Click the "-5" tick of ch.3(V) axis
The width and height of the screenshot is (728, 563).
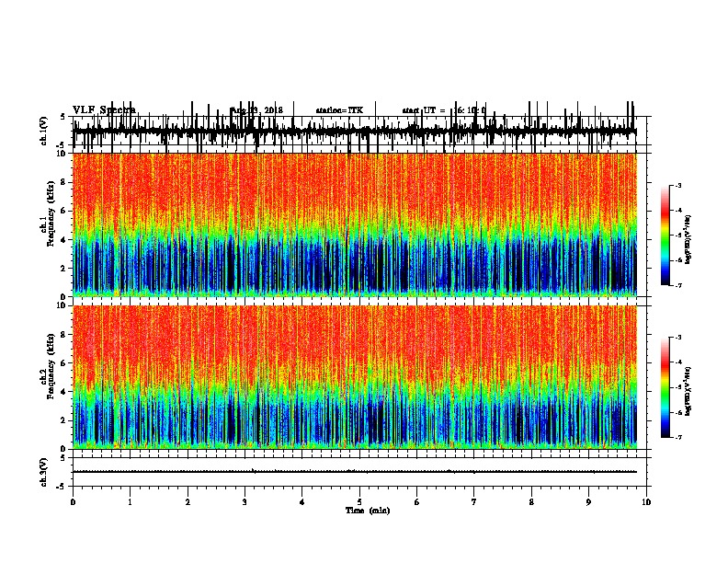tap(62, 487)
